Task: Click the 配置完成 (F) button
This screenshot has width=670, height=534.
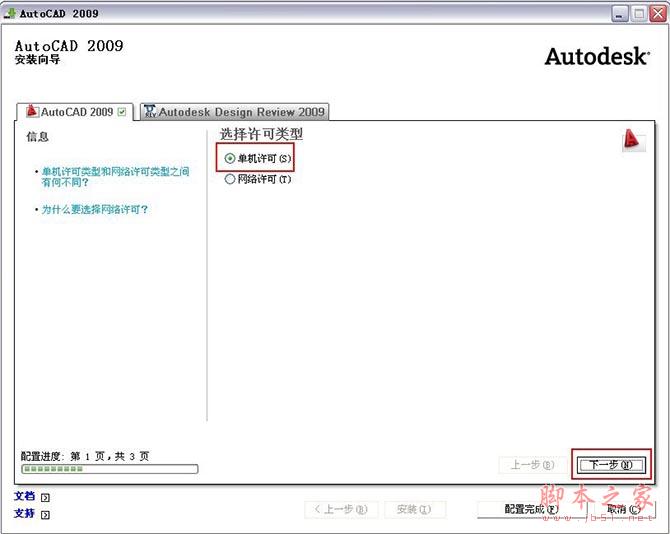Action: point(532,509)
